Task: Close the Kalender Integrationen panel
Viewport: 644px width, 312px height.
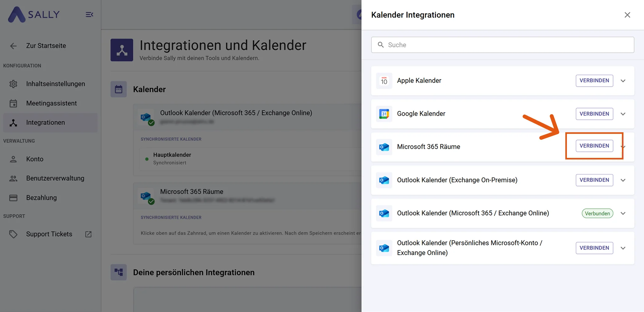Action: [x=627, y=15]
